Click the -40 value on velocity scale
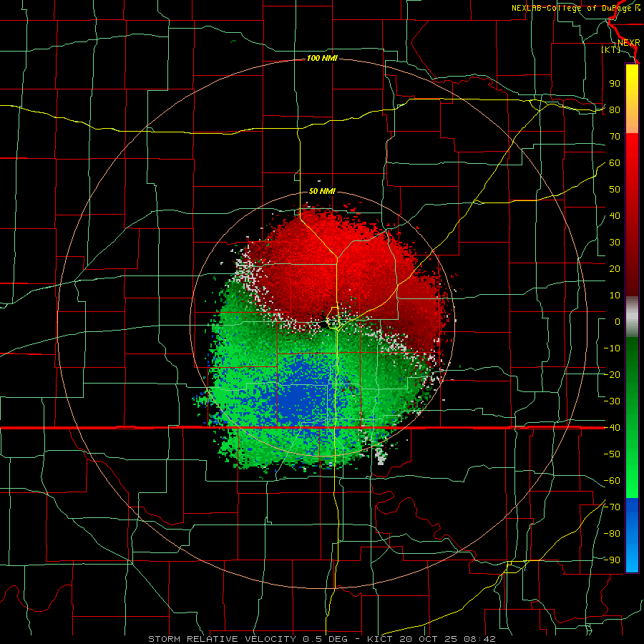 coord(612,428)
